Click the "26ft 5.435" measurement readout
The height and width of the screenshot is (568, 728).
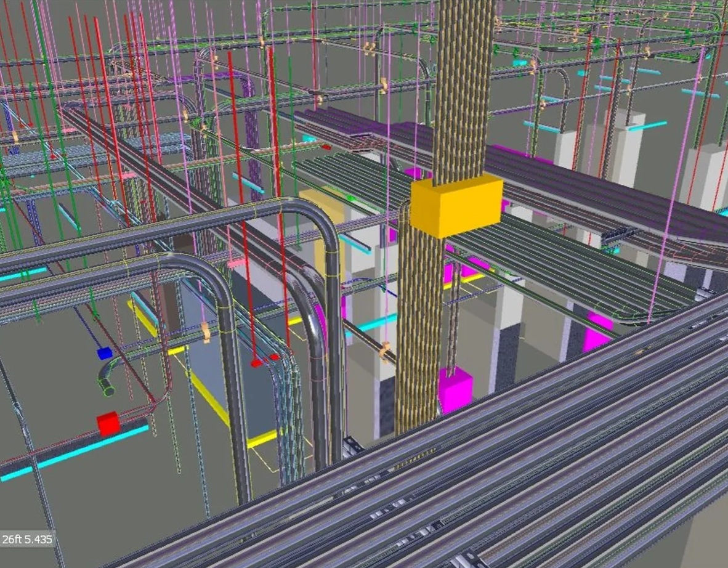pos(27,539)
